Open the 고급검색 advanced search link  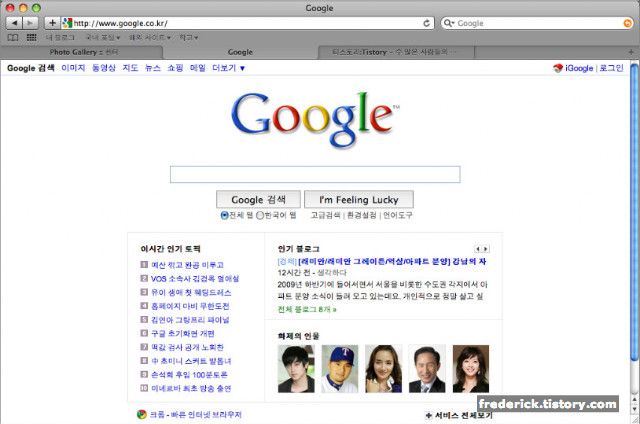325,215
